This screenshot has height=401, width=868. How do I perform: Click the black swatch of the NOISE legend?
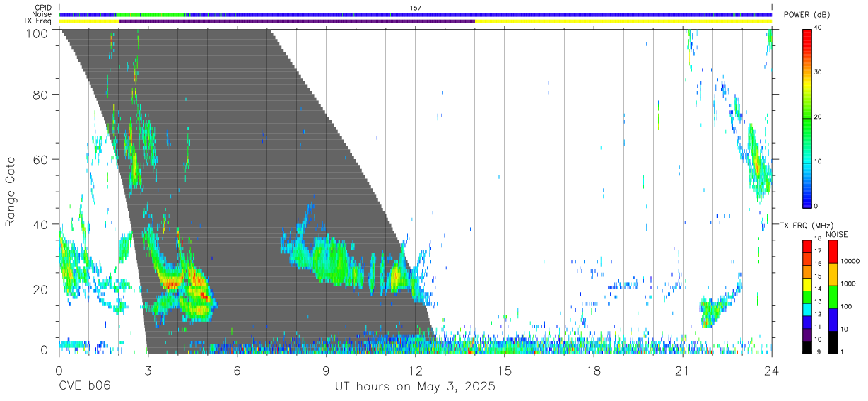pyautogui.click(x=833, y=342)
